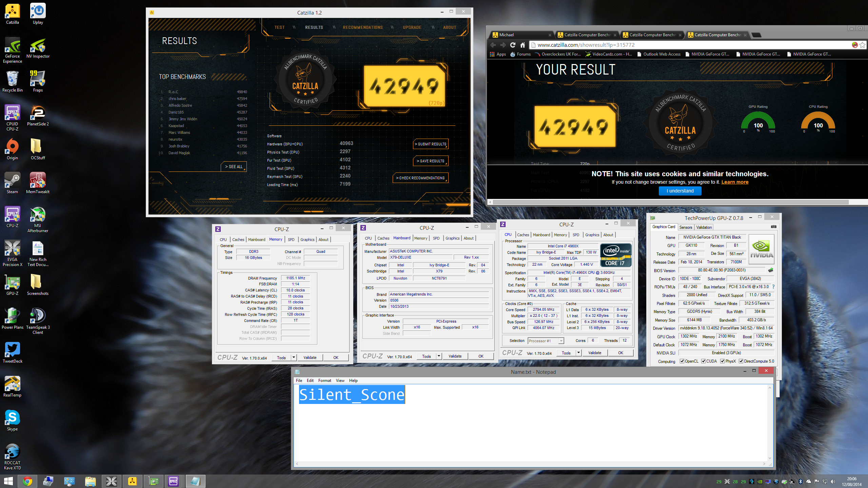Expand the Processor #1 selection dropdown
Screen dimensions: 868x488
(x=561, y=341)
